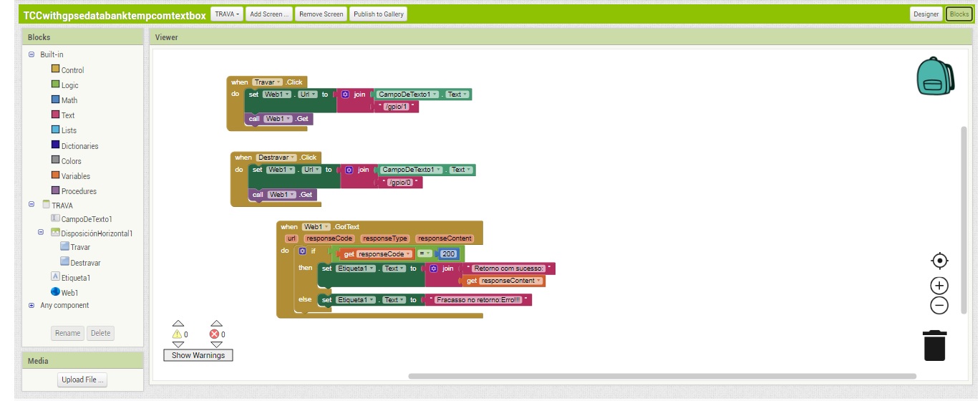Click the Upload File button
This screenshot has width=980, height=401.
pyautogui.click(x=82, y=380)
